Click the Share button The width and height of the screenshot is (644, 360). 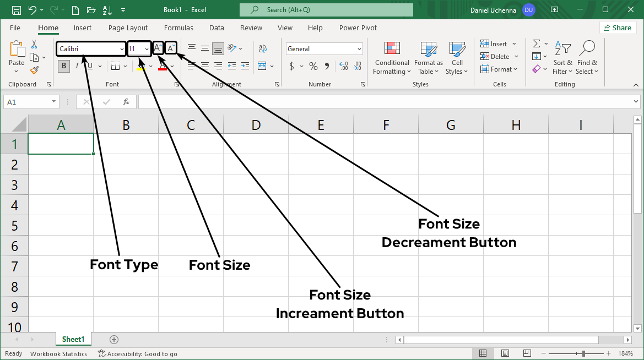pyautogui.click(x=618, y=28)
